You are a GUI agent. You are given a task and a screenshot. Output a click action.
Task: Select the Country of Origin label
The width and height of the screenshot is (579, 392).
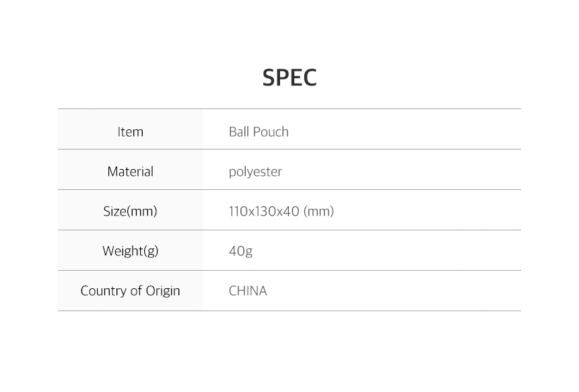[x=130, y=291]
